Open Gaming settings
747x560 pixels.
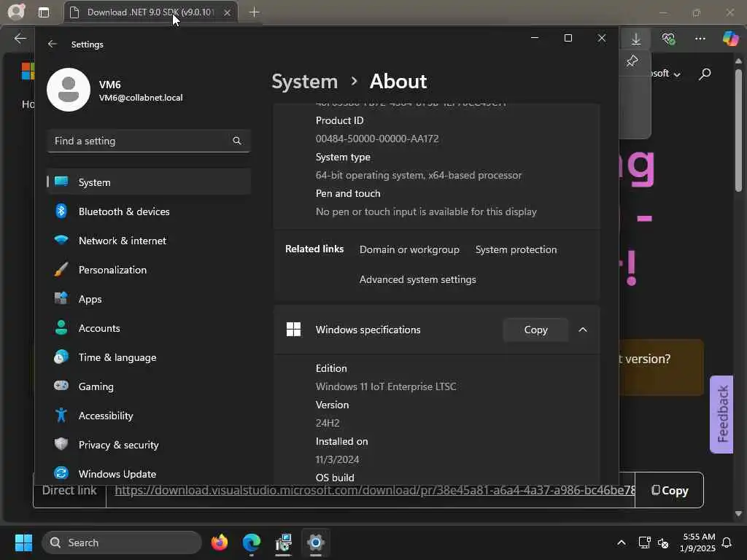[x=149, y=386]
